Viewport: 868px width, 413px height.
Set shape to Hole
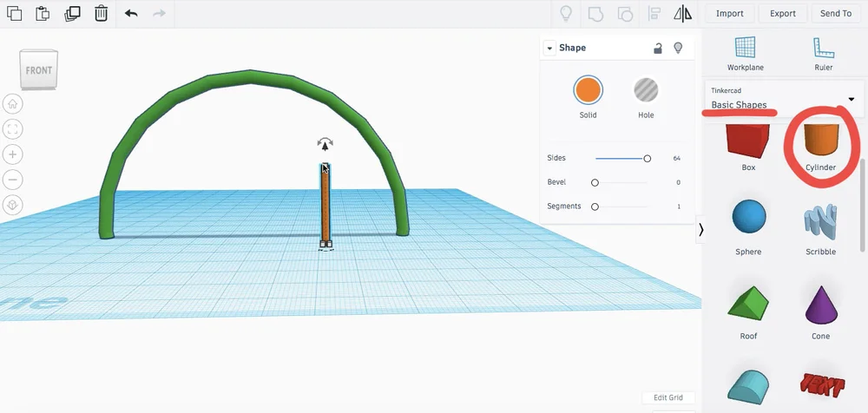pyautogui.click(x=646, y=97)
